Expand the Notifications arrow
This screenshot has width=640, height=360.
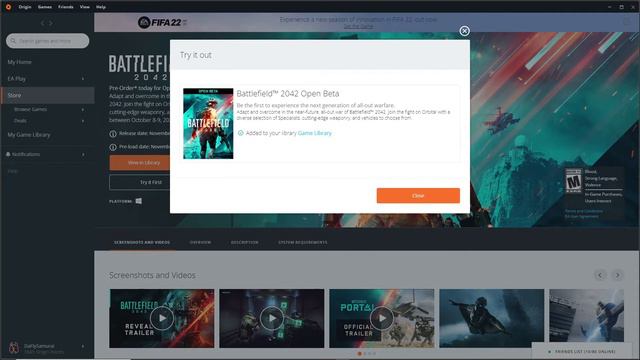[83, 154]
